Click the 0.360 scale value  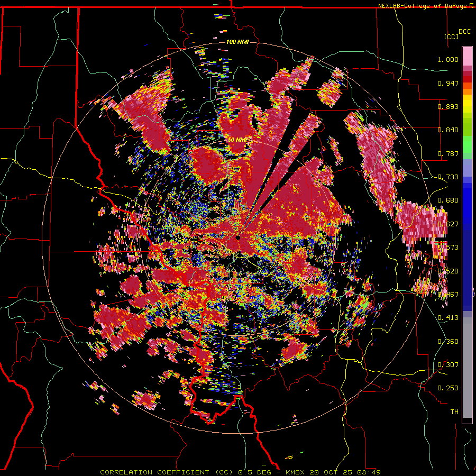click(448, 341)
